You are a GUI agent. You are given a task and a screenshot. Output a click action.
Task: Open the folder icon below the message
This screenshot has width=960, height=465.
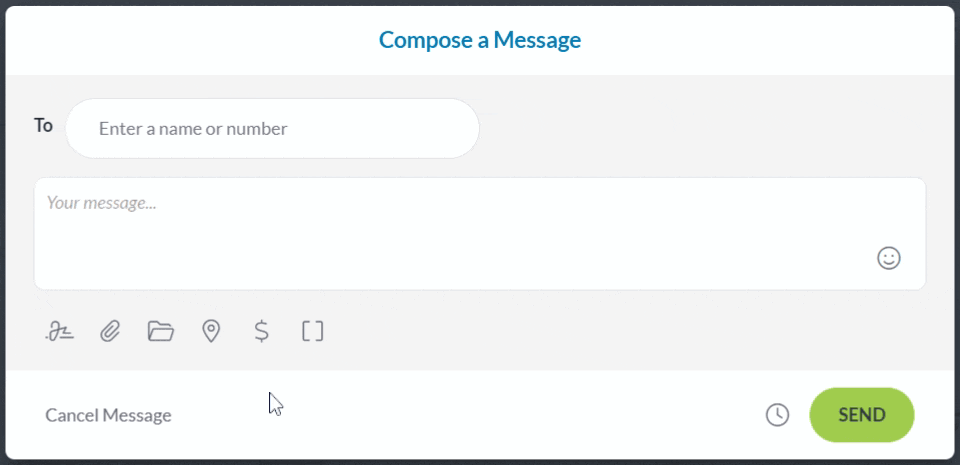click(x=160, y=331)
